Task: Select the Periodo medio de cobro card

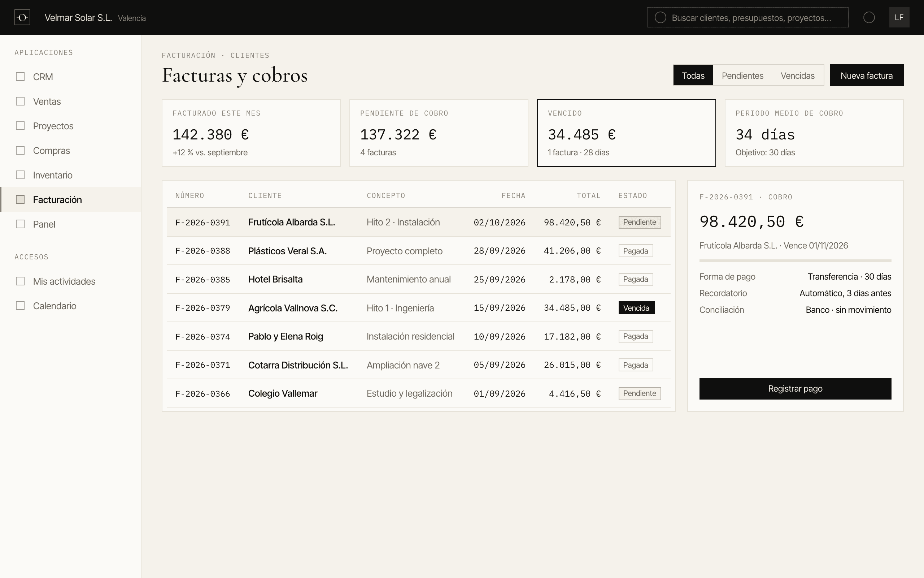Action: tap(814, 133)
